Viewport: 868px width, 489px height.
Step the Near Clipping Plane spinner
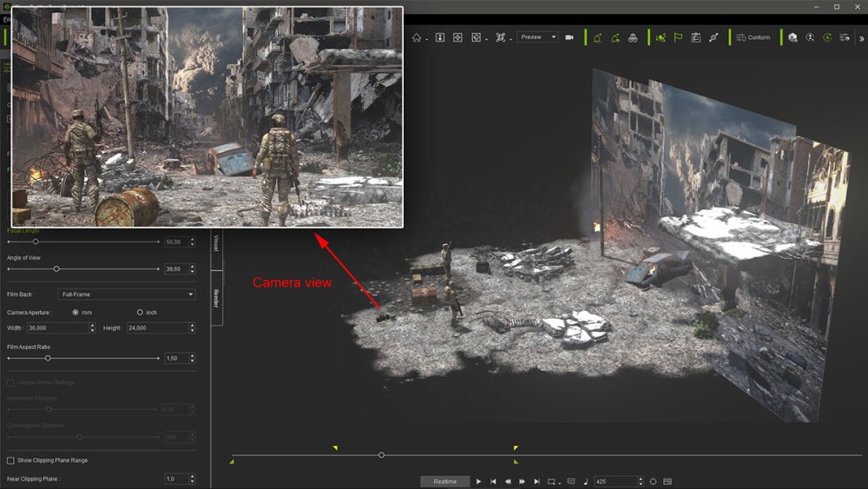[x=193, y=479]
